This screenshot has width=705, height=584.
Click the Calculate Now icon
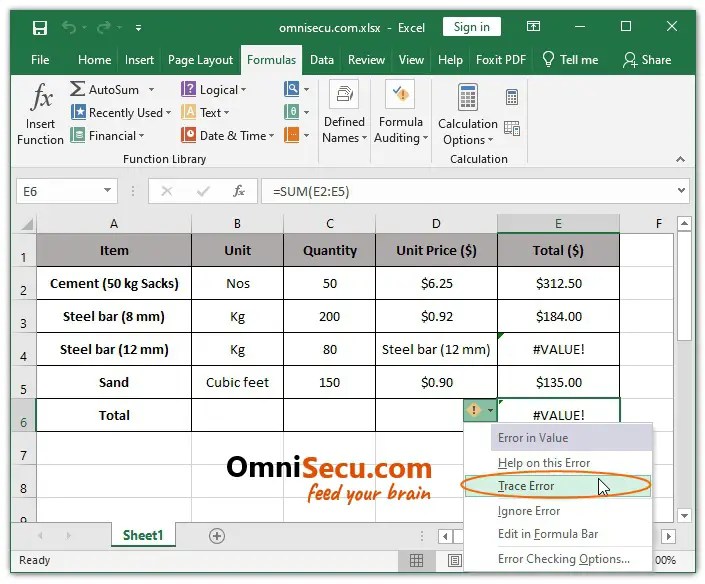(x=512, y=97)
